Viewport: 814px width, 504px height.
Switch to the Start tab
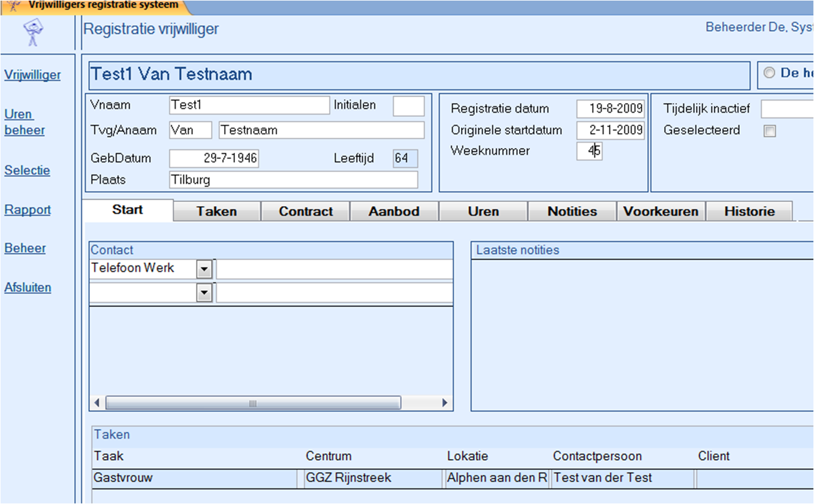128,210
